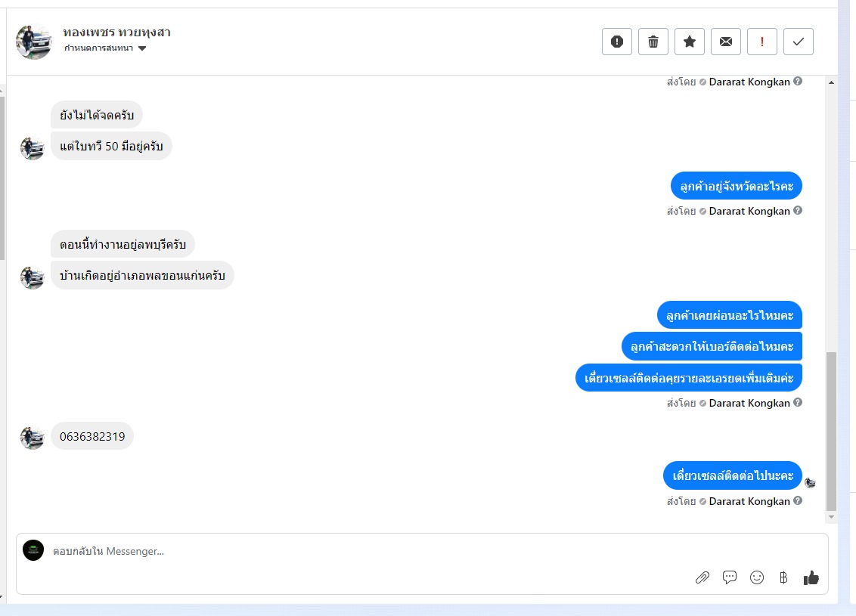Attach a file using paperclip icon
This screenshot has width=856, height=616.
(x=702, y=577)
